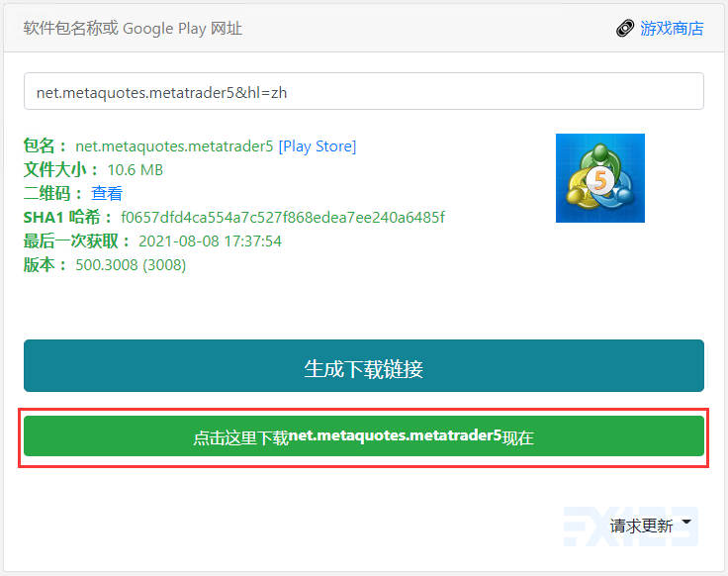Click the 生成下载链接 button
This screenshot has height=576, width=728.
pyautogui.click(x=364, y=365)
